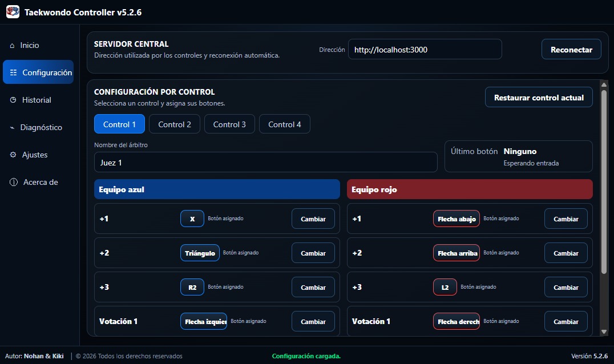Image resolution: width=614 pixels, height=364 pixels.
Task: Change Equipo azul Votación 1 button
Action: (313, 322)
